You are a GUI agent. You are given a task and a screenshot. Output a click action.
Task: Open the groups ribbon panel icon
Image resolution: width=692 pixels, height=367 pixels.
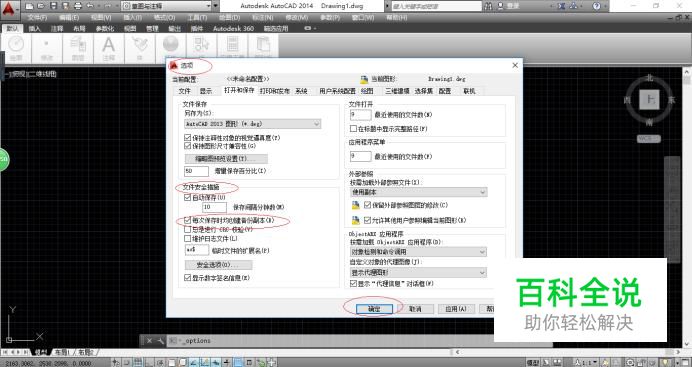(202, 45)
